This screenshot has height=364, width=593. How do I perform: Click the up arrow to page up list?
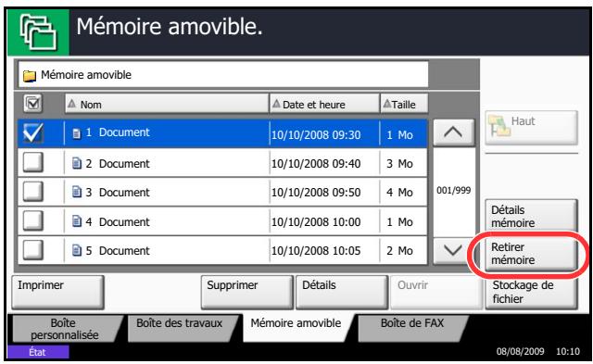tap(453, 132)
